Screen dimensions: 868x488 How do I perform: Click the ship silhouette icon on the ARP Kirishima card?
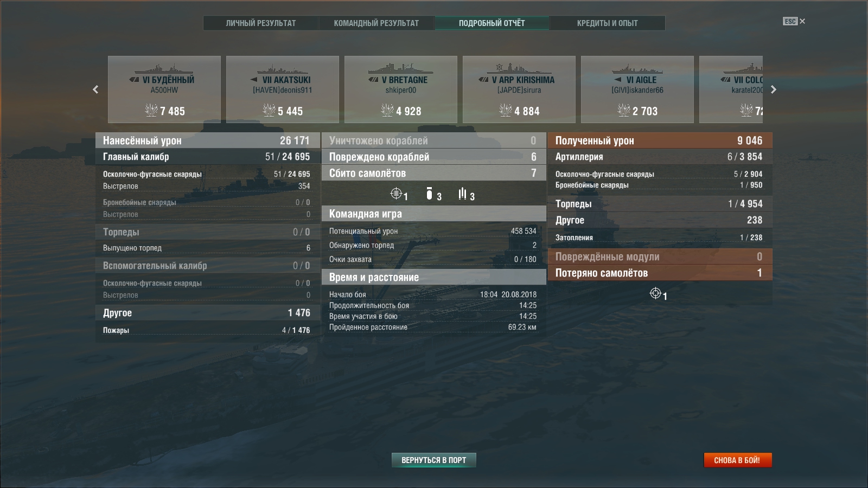coord(519,68)
